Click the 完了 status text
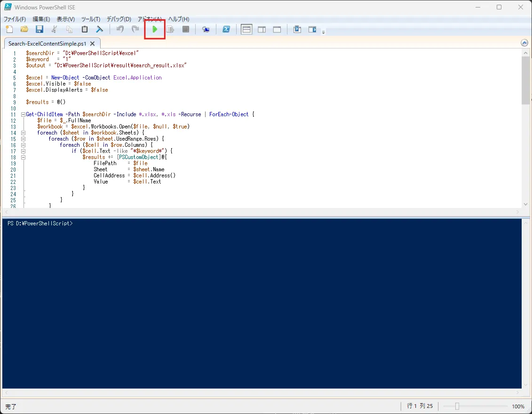This screenshot has width=532, height=414. pos(10,406)
